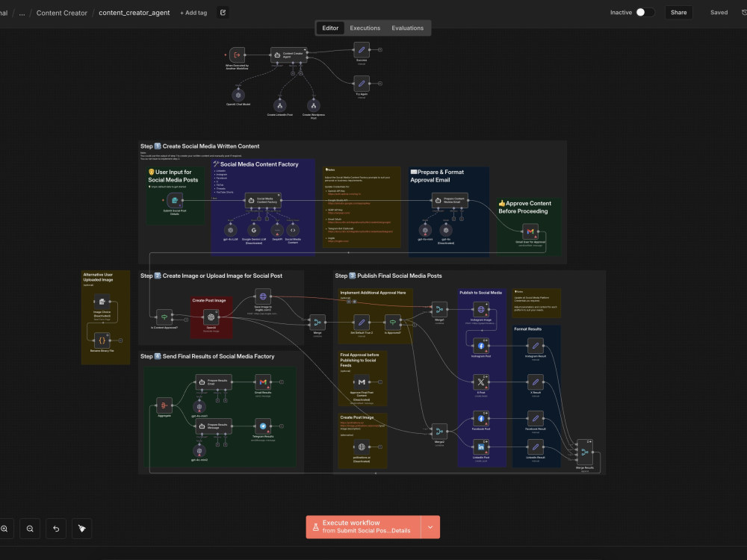Zoom in the canvas with plus magnifier
The width and height of the screenshot is (747, 560).
pyautogui.click(x=4, y=529)
